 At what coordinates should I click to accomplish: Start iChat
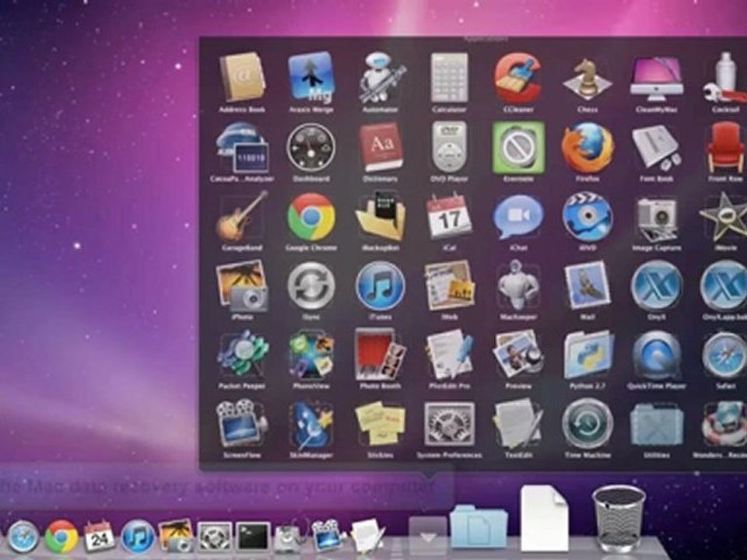point(518,217)
